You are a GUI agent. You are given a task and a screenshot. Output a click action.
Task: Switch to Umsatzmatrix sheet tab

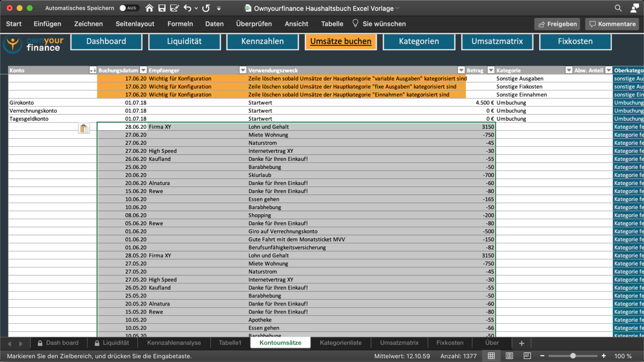(x=400, y=343)
